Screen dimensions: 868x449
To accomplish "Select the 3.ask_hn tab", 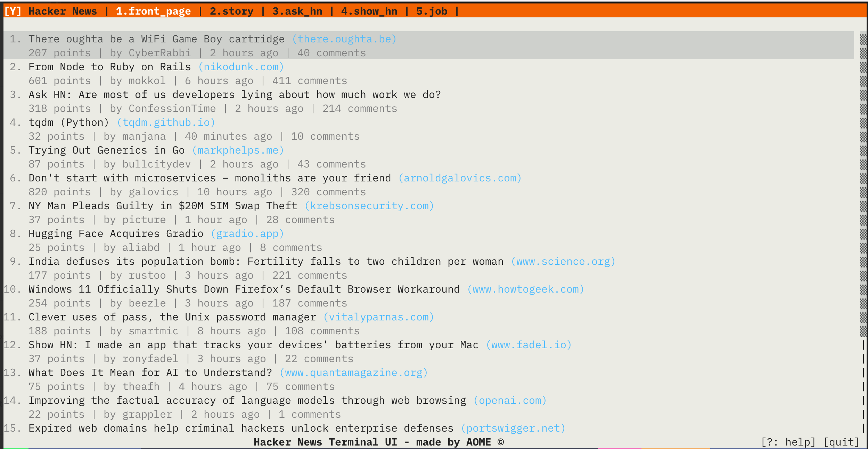I will 297,11.
